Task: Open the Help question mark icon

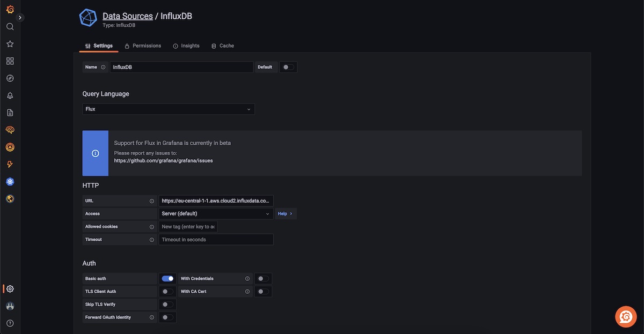Action: pos(10,323)
